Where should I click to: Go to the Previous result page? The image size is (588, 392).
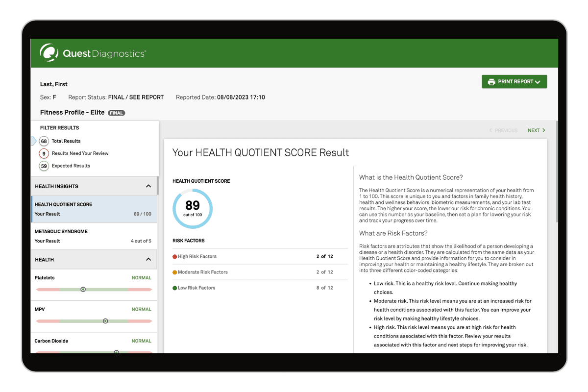(x=503, y=130)
